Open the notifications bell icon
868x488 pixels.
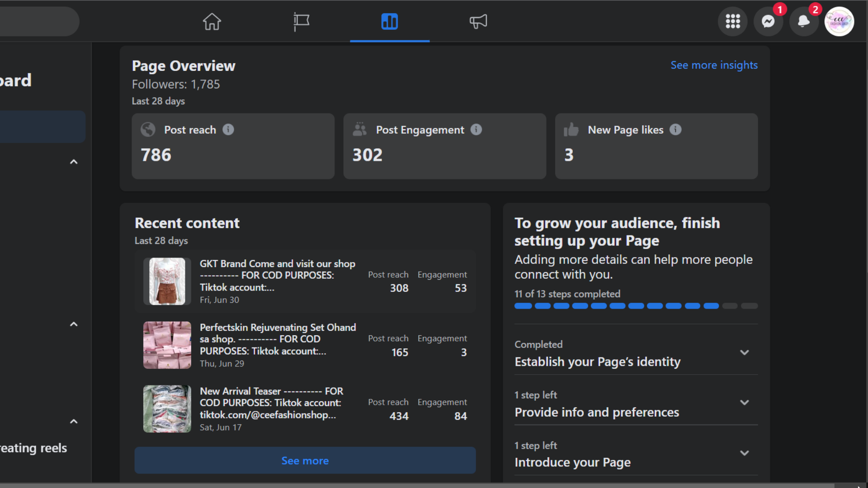point(803,21)
